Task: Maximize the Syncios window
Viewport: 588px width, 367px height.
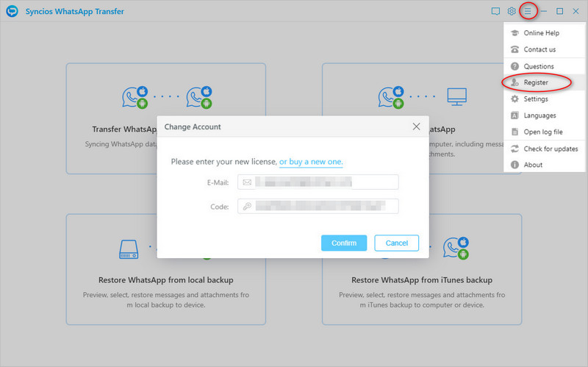Action: (559, 11)
